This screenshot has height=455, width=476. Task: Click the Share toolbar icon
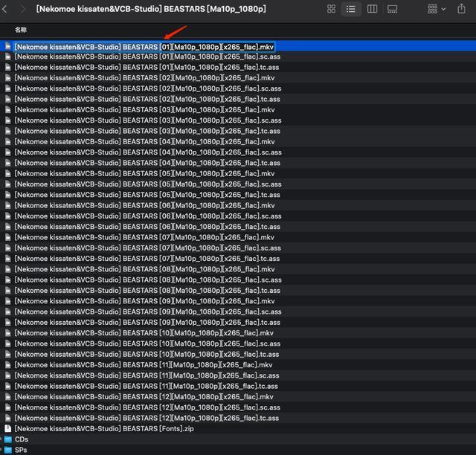tap(461, 9)
